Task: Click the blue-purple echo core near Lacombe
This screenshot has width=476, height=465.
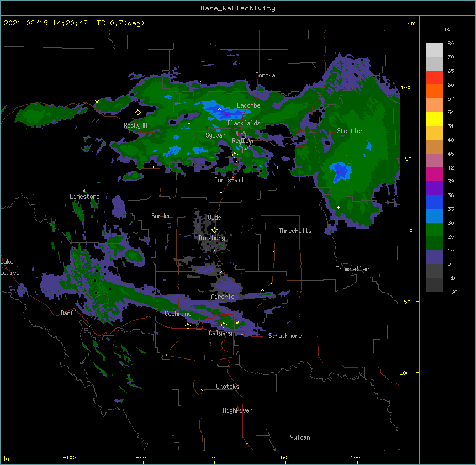Action: (225, 111)
